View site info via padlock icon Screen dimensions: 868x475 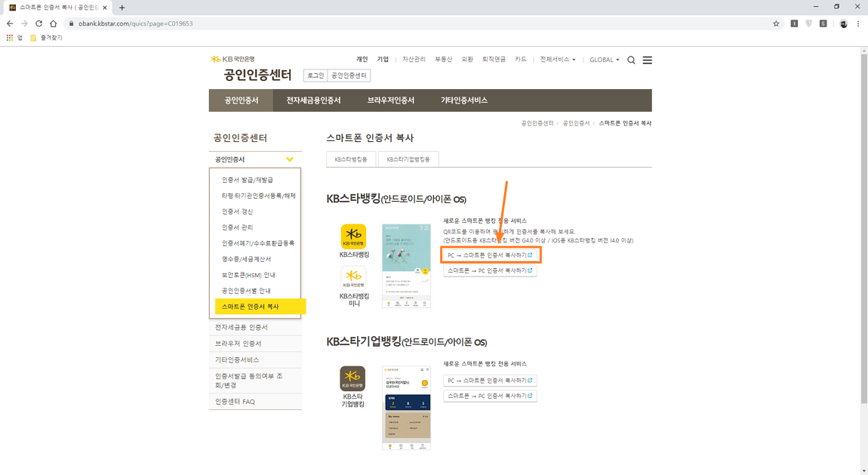point(71,24)
